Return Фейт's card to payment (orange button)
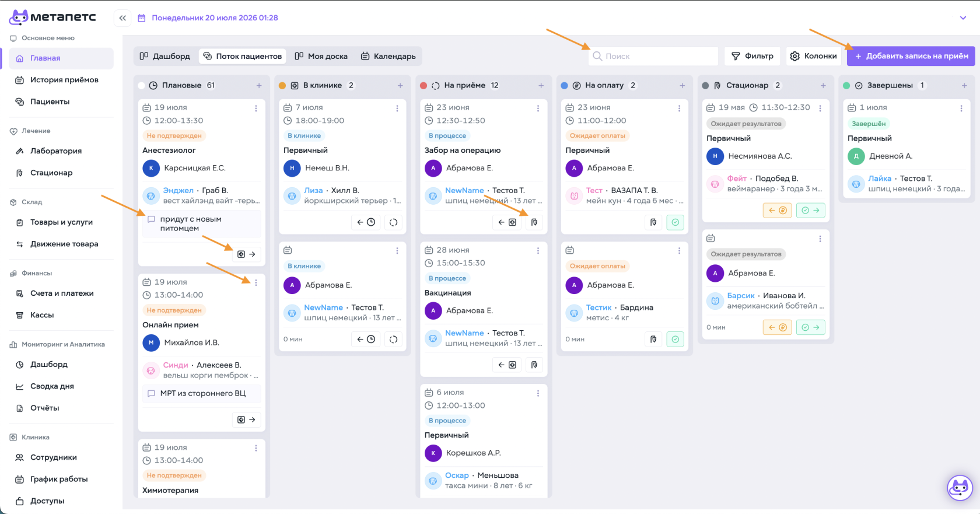This screenshot has height=514, width=980. click(x=778, y=211)
